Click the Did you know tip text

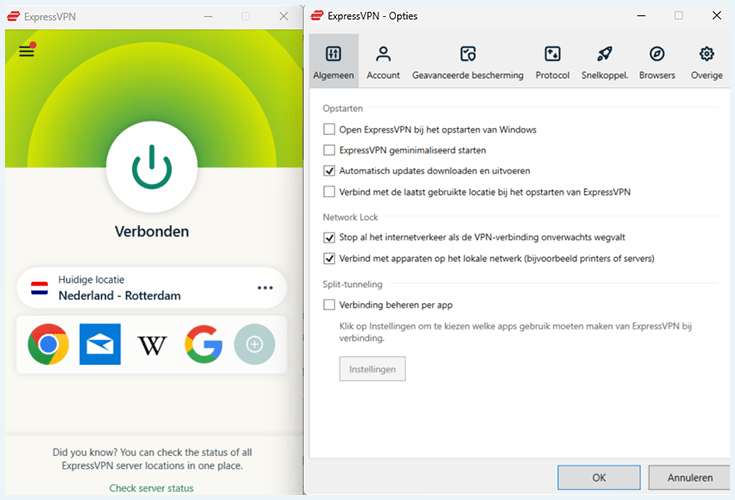tap(152, 459)
